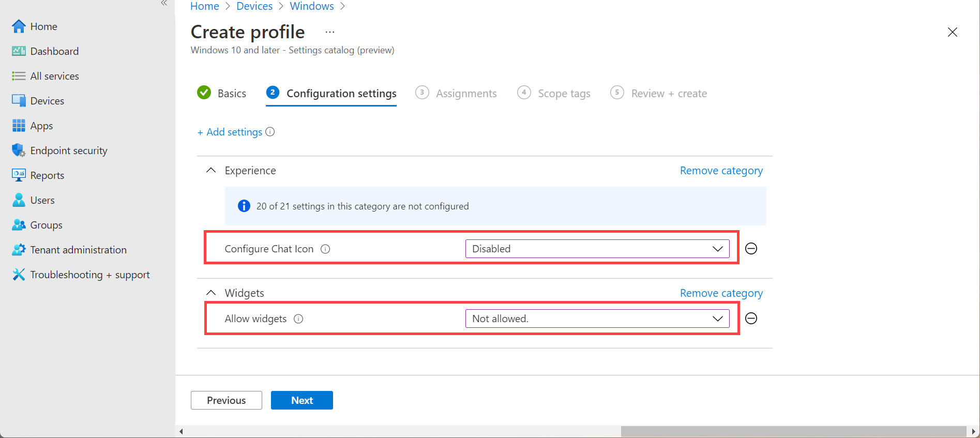
Task: Click Remove category for Widgets
Action: pyautogui.click(x=721, y=293)
